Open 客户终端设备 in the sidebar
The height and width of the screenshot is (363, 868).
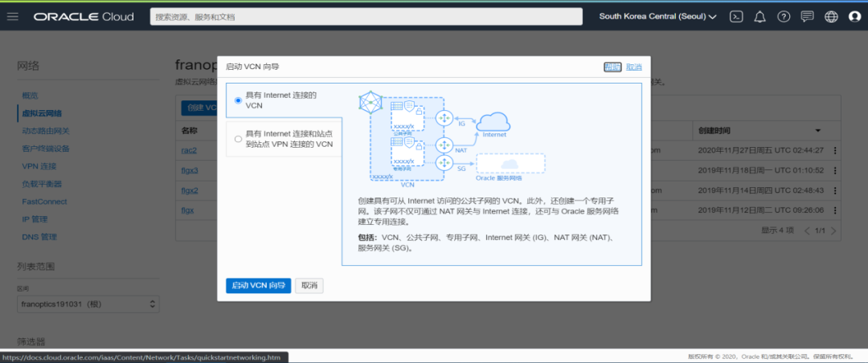tap(46, 149)
